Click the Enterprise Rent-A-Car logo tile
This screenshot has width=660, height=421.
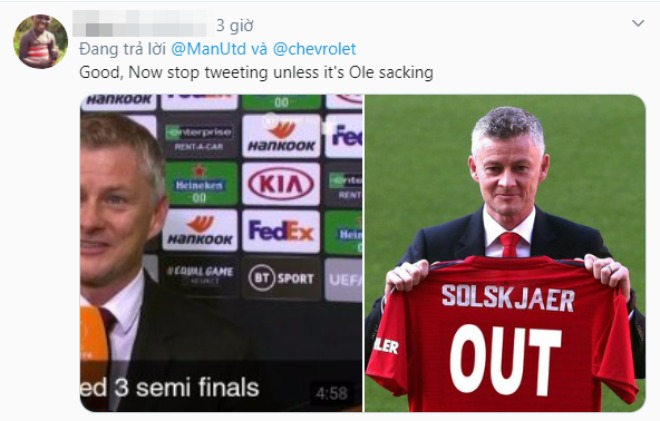point(199,137)
